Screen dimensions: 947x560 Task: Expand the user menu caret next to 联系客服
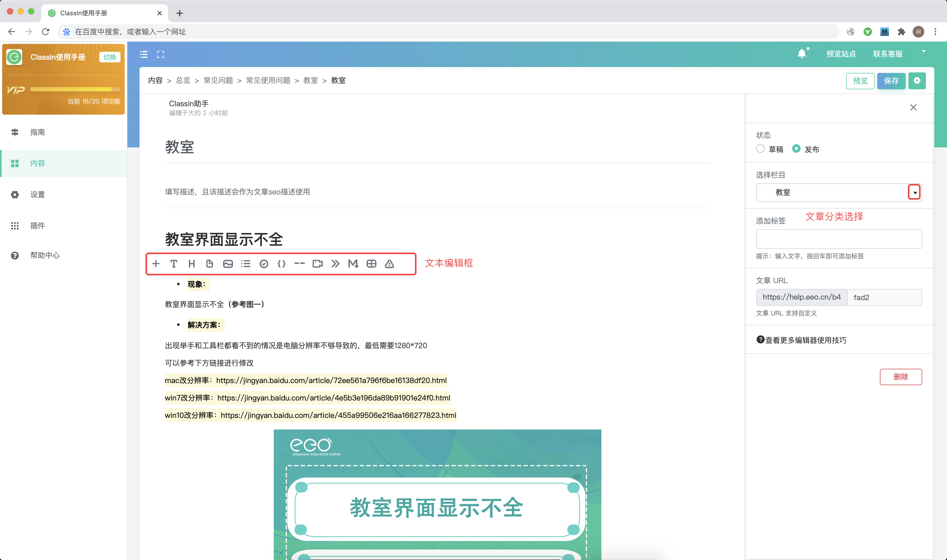pos(923,52)
